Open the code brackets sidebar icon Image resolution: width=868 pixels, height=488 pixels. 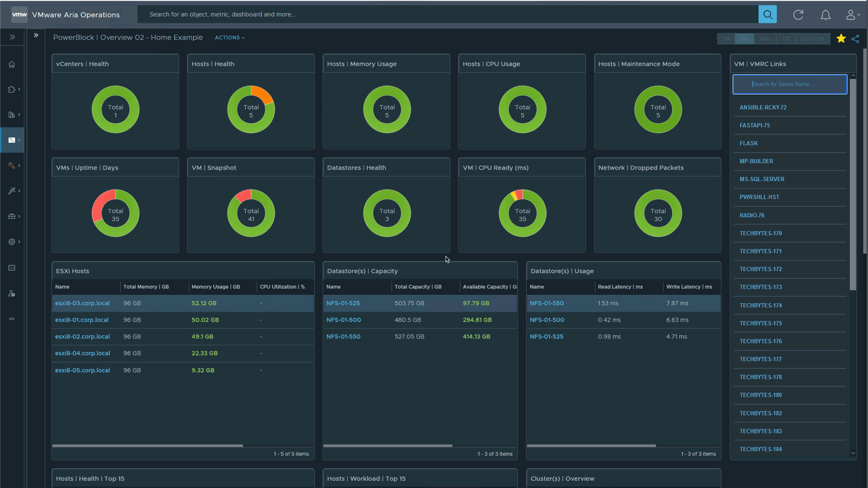tap(12, 319)
